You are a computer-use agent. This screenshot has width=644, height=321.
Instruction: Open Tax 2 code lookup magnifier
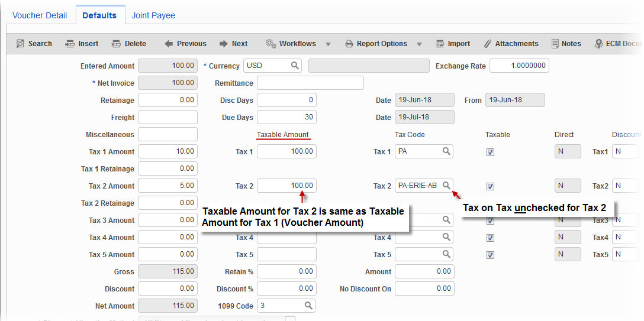[447, 186]
